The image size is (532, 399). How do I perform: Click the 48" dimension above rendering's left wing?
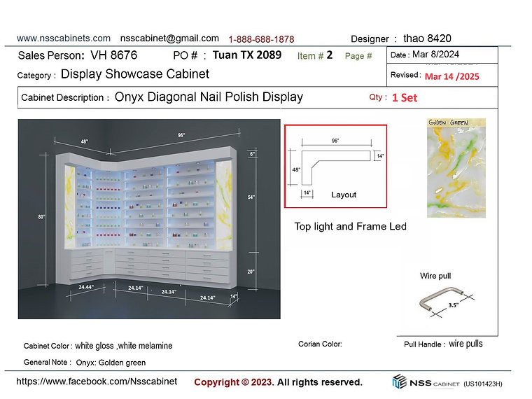(85, 141)
